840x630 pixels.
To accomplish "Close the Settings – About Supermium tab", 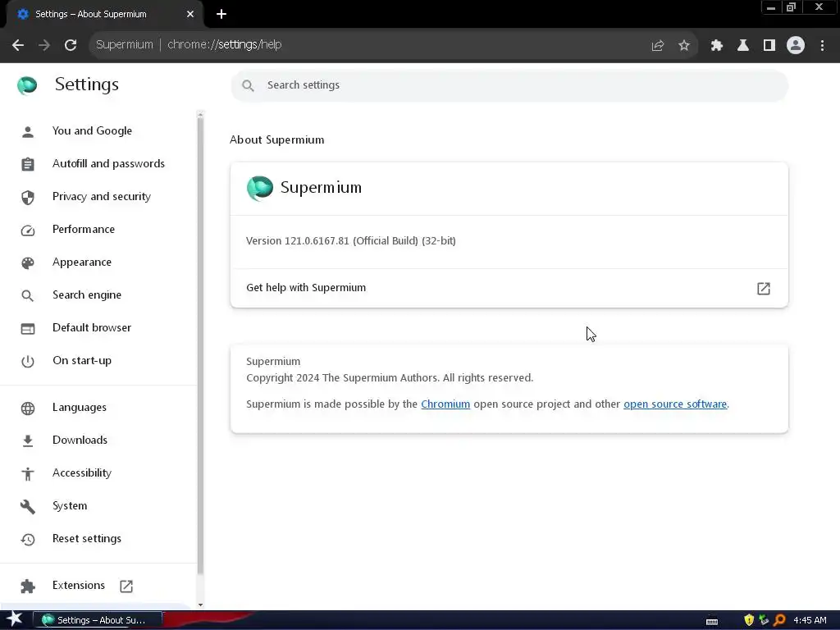I will [190, 14].
